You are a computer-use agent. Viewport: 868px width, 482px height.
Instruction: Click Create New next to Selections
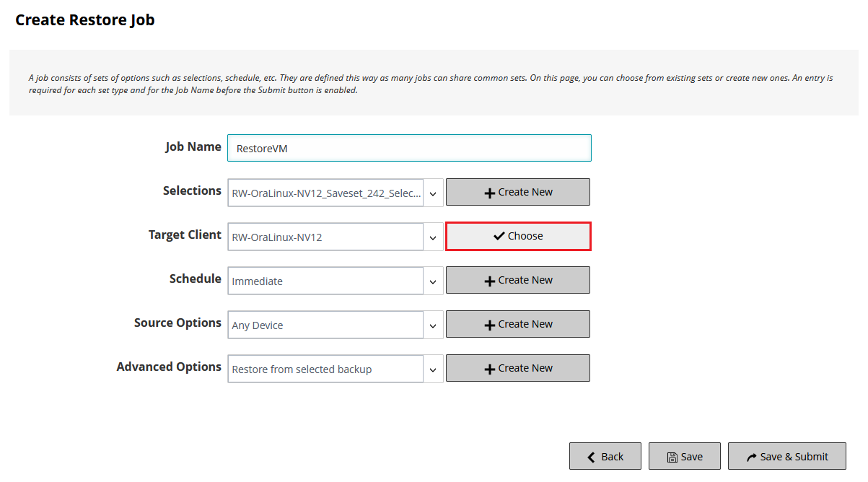click(x=517, y=192)
